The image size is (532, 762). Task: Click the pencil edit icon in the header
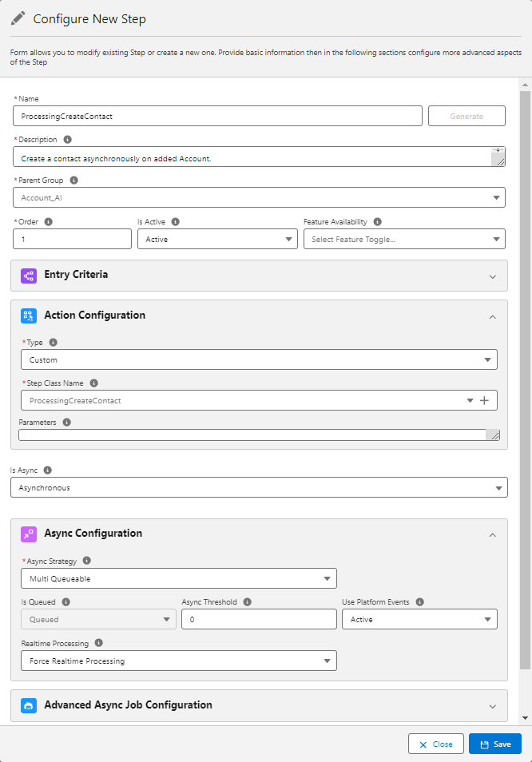point(19,18)
